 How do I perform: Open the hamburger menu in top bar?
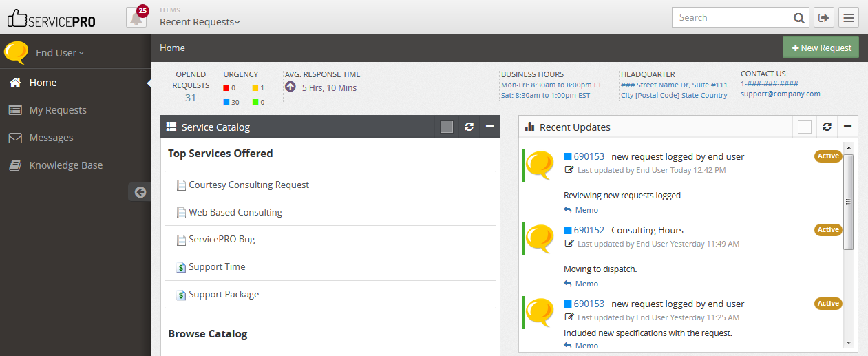tap(849, 18)
